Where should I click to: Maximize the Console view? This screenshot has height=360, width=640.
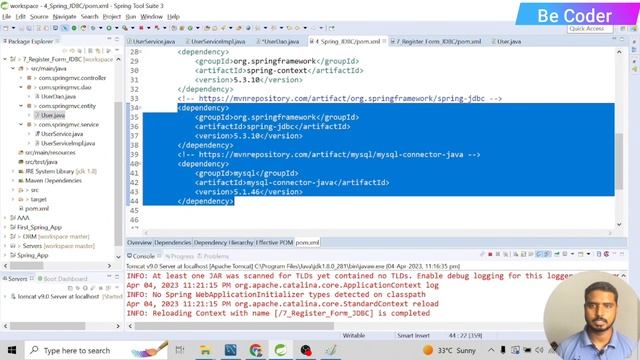(x=622, y=254)
